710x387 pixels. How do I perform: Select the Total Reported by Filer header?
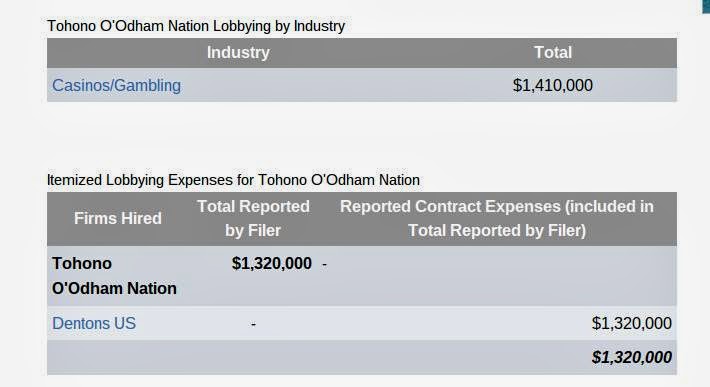[253, 219]
